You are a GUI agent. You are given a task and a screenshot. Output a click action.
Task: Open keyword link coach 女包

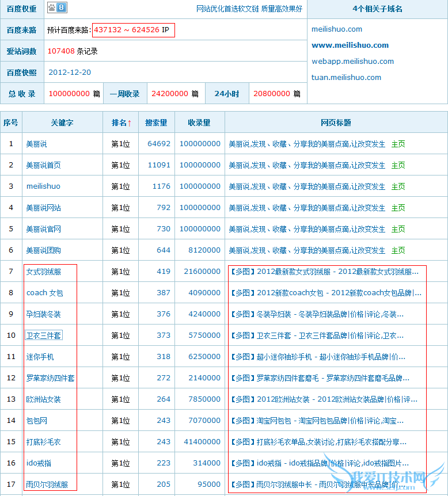pyautogui.click(x=45, y=293)
